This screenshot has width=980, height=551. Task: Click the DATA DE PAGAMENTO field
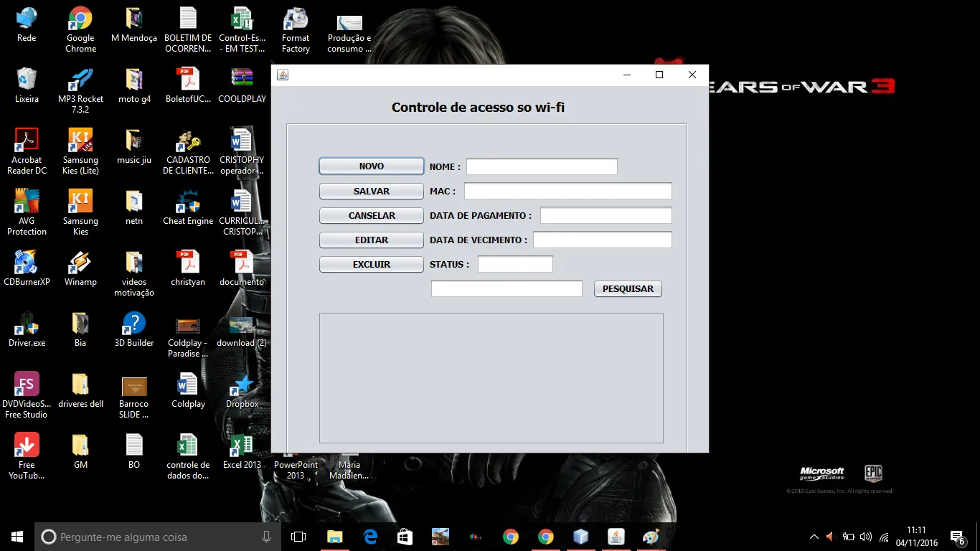click(606, 215)
